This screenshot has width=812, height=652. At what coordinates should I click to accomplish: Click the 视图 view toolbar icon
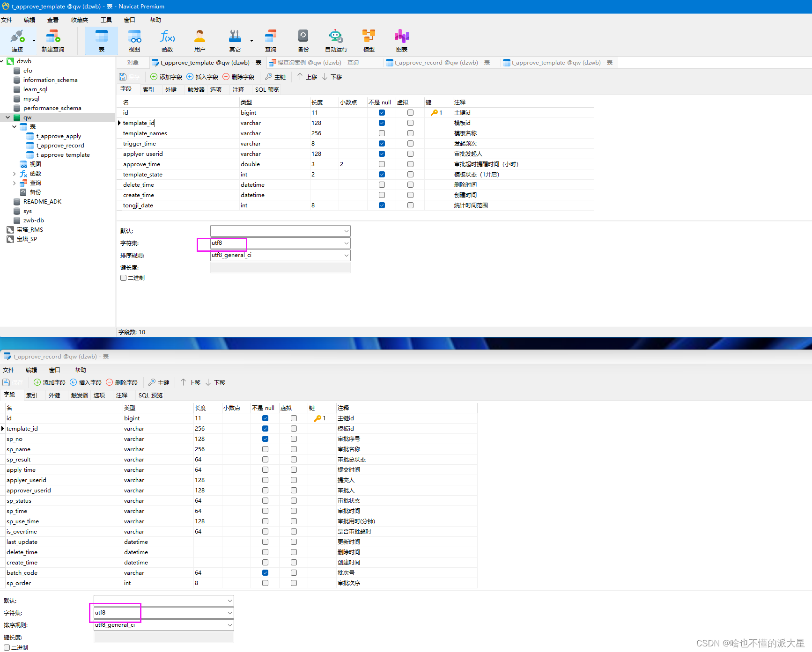[x=134, y=41]
